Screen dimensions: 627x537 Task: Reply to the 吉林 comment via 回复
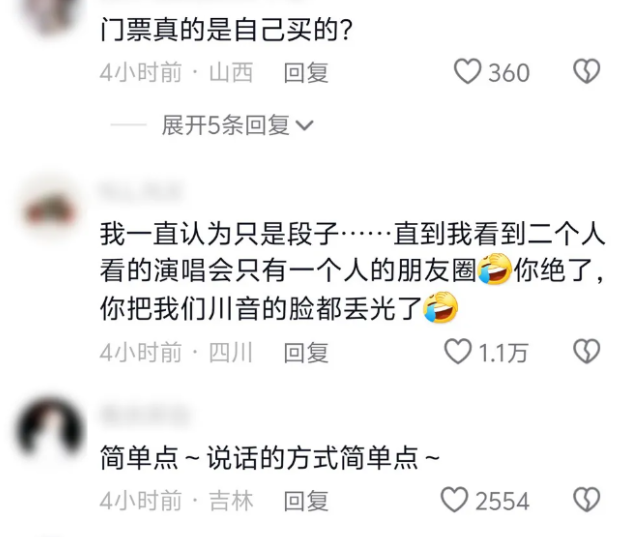[x=306, y=501]
